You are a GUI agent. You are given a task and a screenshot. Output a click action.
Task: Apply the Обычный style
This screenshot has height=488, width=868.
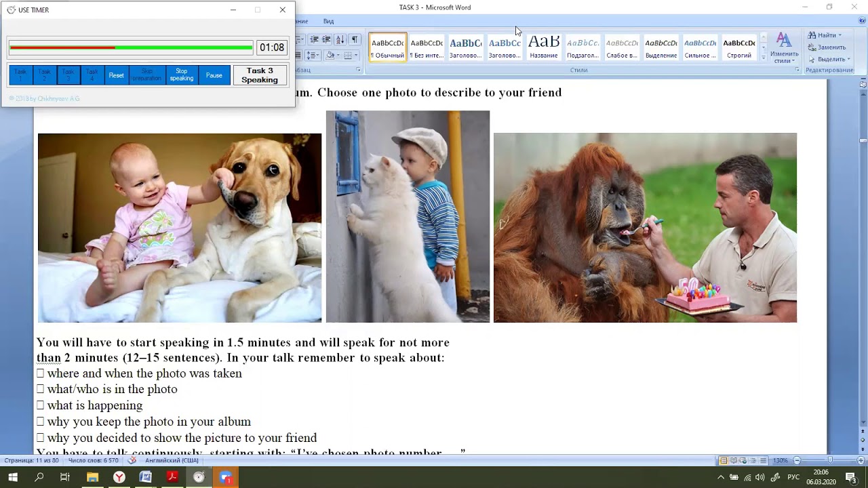[387, 47]
